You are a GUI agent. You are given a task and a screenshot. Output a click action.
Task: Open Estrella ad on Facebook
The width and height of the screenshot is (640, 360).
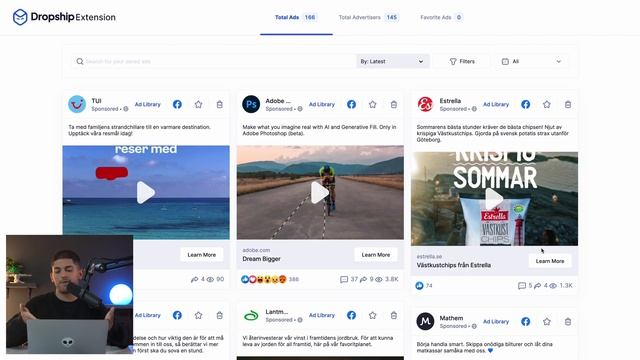(526, 104)
